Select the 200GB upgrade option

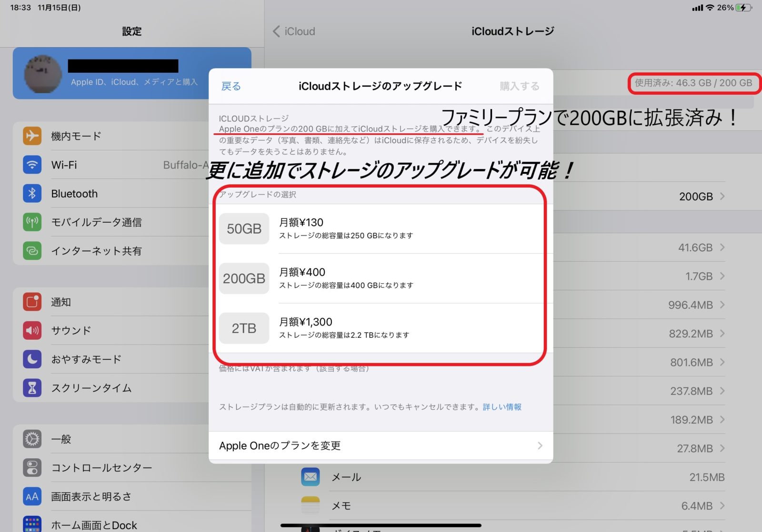(x=381, y=278)
